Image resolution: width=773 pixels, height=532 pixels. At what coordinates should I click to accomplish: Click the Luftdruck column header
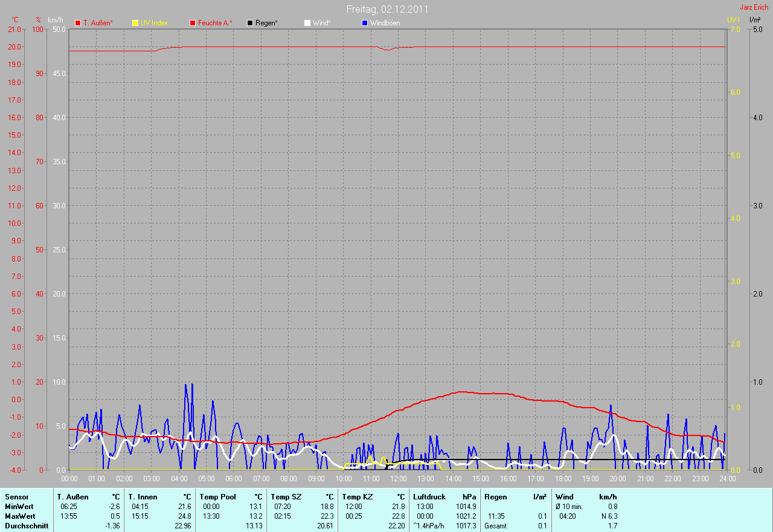(428, 497)
